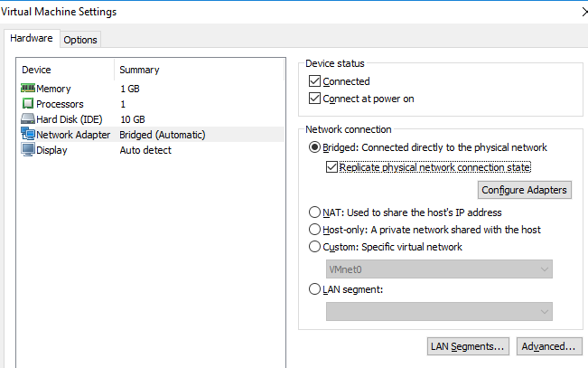The height and width of the screenshot is (368, 588).
Task: Expand the LAN segment dropdown
Action: (439, 312)
